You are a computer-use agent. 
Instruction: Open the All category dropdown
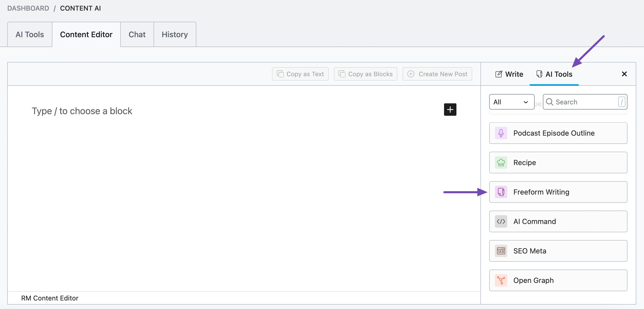click(x=511, y=102)
